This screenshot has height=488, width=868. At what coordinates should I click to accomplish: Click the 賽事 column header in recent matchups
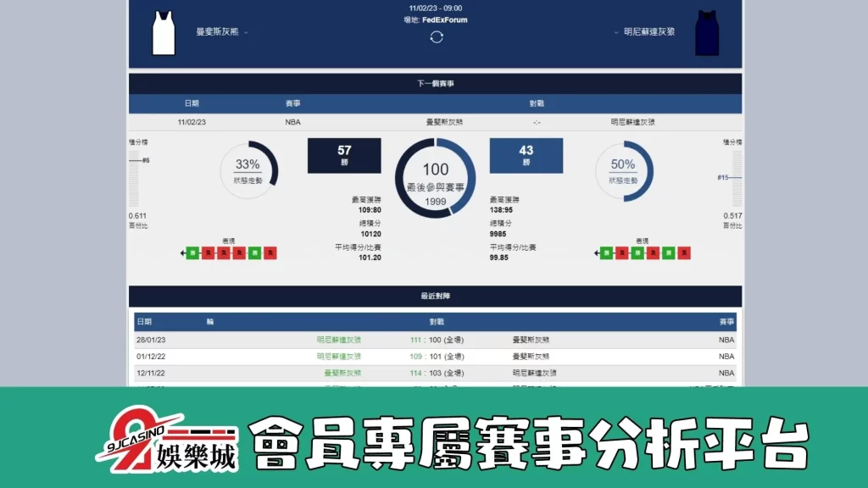(x=726, y=321)
